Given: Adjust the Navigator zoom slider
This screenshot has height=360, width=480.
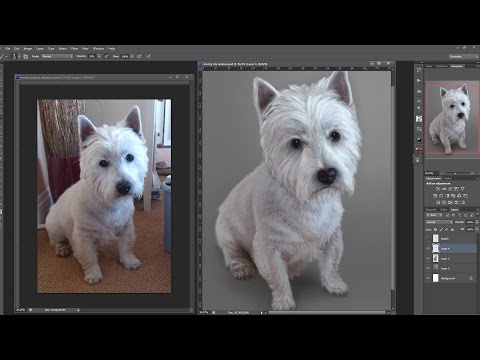Looking at the screenshot, I should 455,174.
